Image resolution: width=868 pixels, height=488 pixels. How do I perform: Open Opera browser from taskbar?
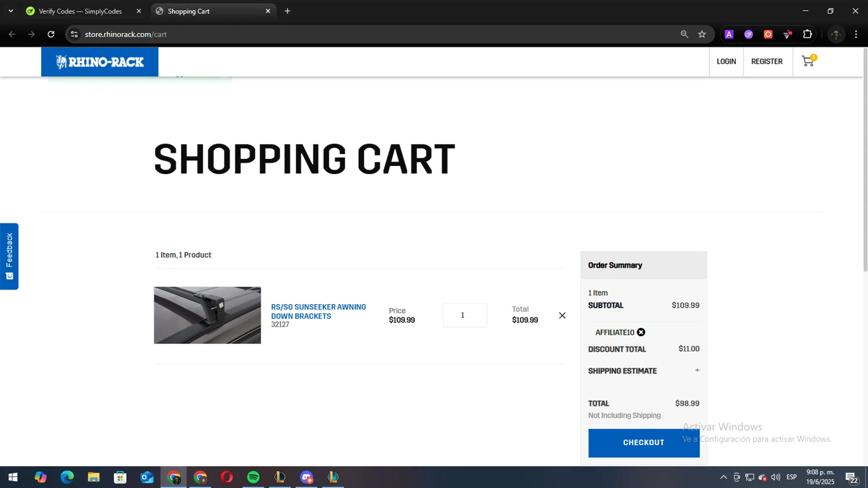coord(227,477)
